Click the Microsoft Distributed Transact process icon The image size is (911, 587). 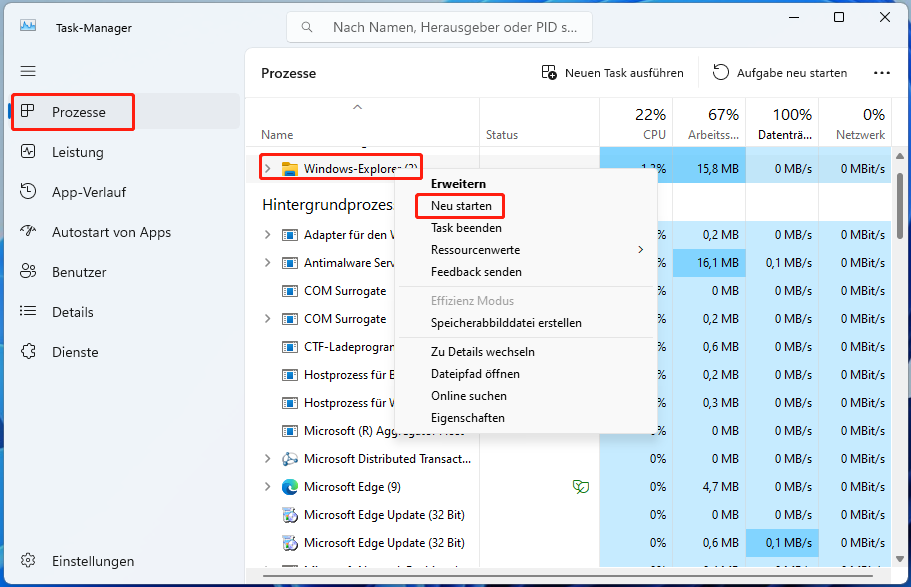pos(289,459)
